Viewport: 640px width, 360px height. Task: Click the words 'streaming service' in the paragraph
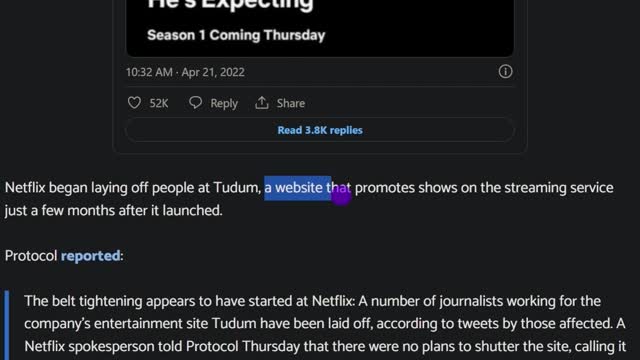pos(559,188)
